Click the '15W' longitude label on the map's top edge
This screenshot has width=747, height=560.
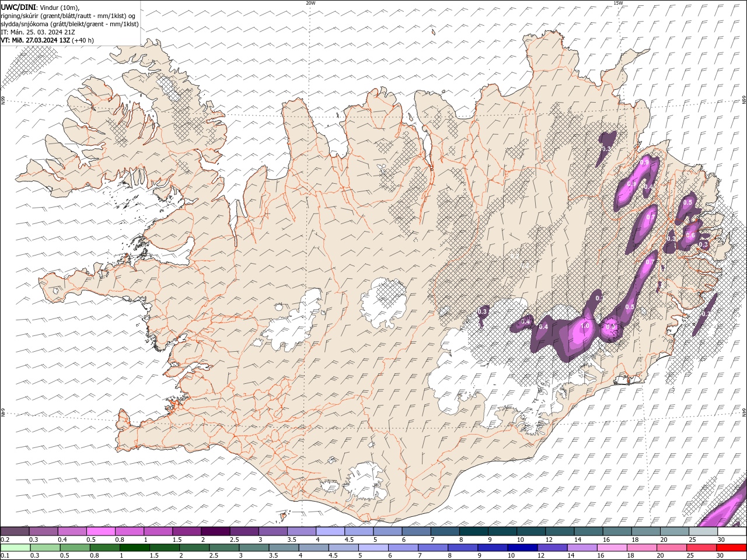619,3
